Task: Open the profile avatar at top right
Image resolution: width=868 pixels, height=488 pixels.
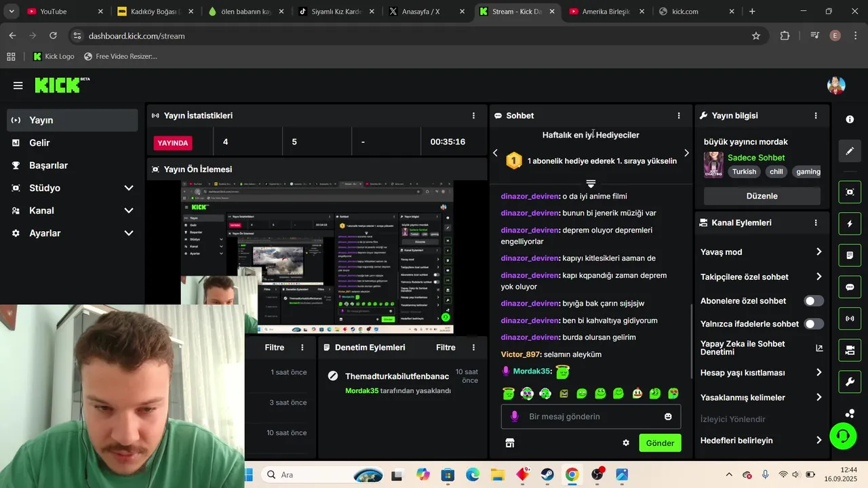Action: [836, 85]
